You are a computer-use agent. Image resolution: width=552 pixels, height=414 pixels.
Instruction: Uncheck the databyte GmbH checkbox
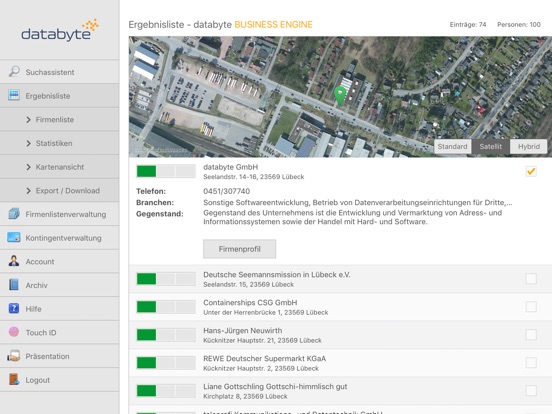click(531, 171)
